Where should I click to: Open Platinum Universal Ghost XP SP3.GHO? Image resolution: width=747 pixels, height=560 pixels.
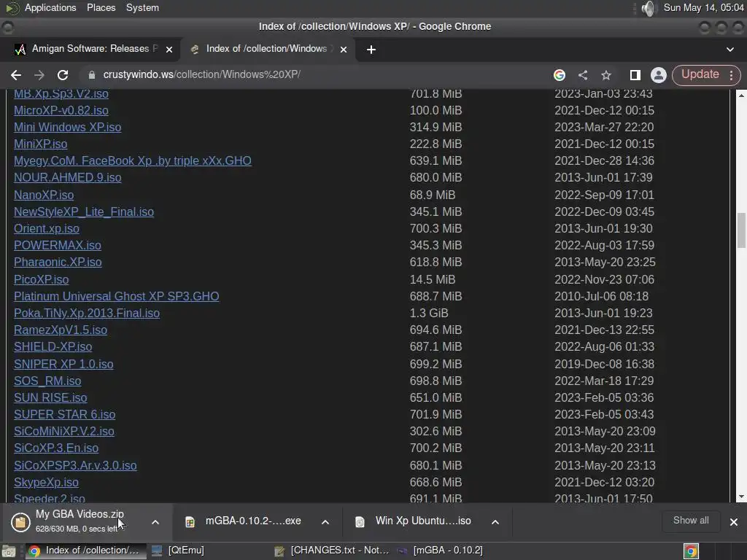116,296
